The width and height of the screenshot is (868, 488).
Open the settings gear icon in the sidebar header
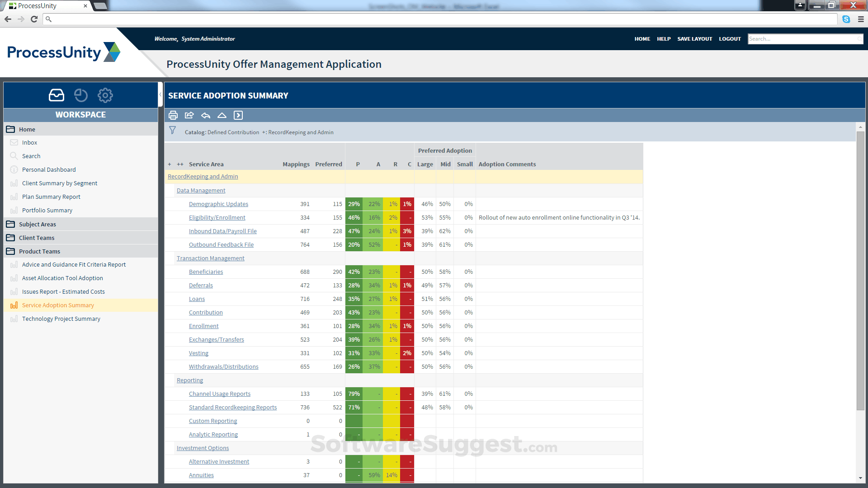pyautogui.click(x=105, y=95)
